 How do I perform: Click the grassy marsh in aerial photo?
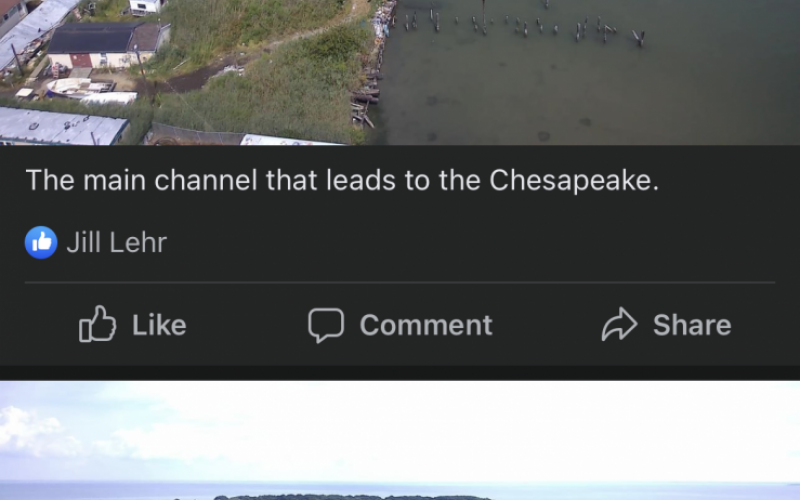point(265,77)
